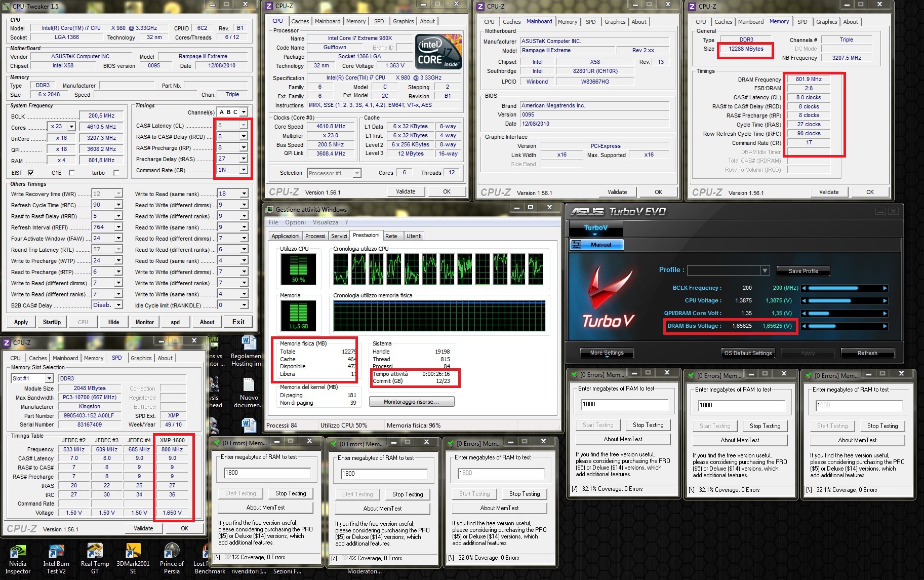Click the Exit button in CPU-Tweaker
The width and height of the screenshot is (924, 580).
point(238,322)
